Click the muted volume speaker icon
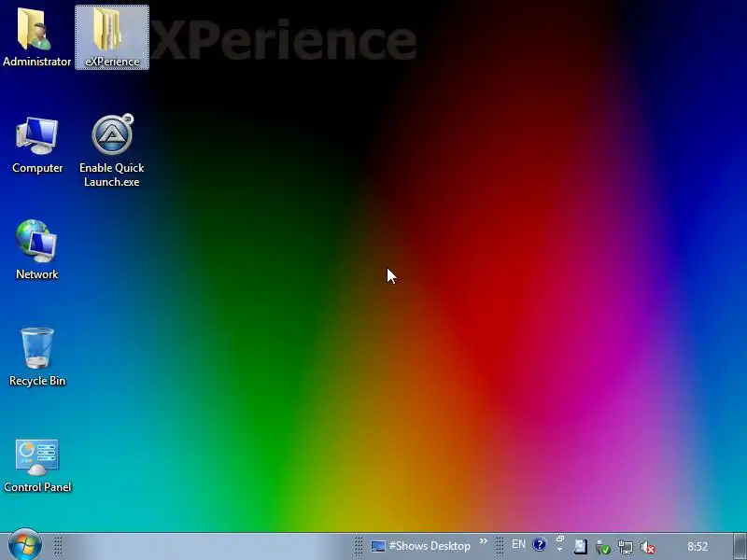Image resolution: width=747 pixels, height=560 pixels. point(647,547)
